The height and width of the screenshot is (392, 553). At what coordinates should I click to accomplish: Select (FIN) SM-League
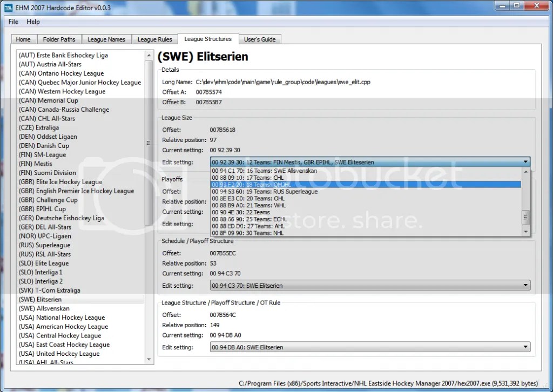[x=81, y=155]
